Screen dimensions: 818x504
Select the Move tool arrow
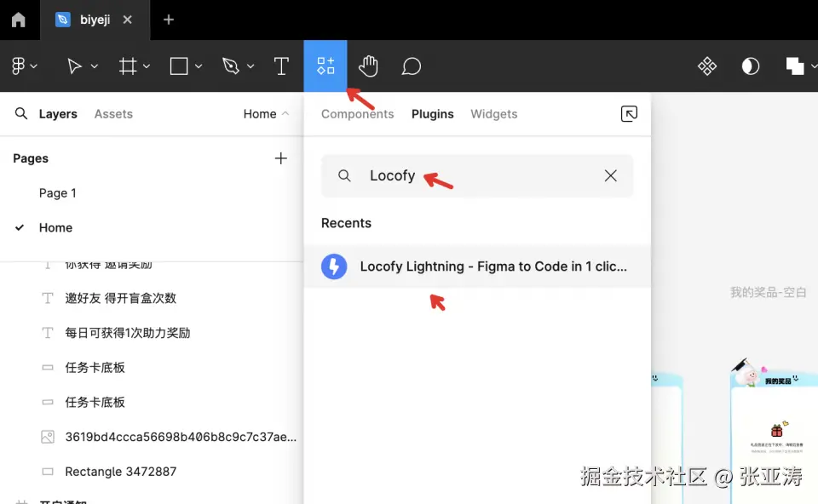75,66
